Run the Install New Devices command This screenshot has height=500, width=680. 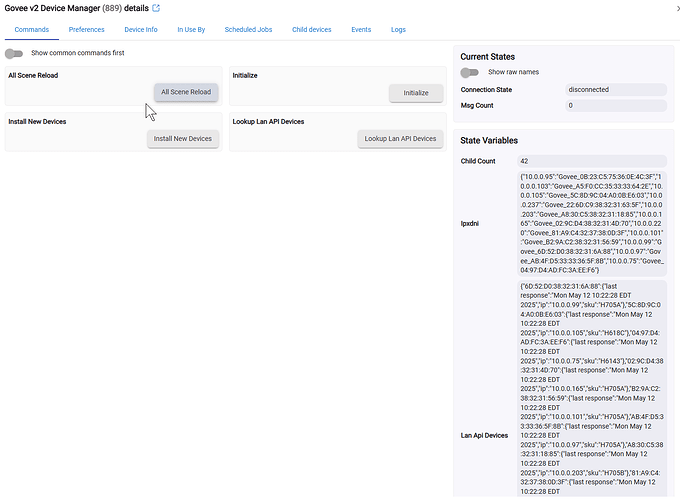pyautogui.click(x=183, y=138)
